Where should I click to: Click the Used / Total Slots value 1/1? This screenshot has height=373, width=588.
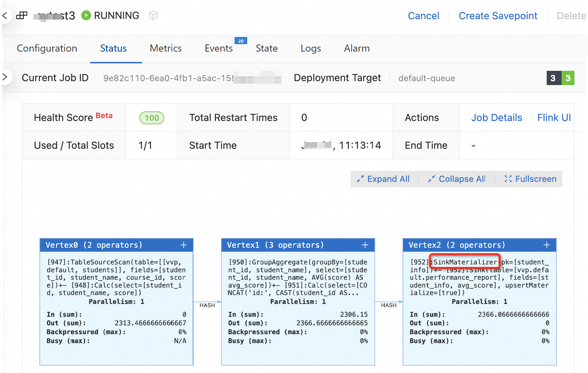click(145, 145)
